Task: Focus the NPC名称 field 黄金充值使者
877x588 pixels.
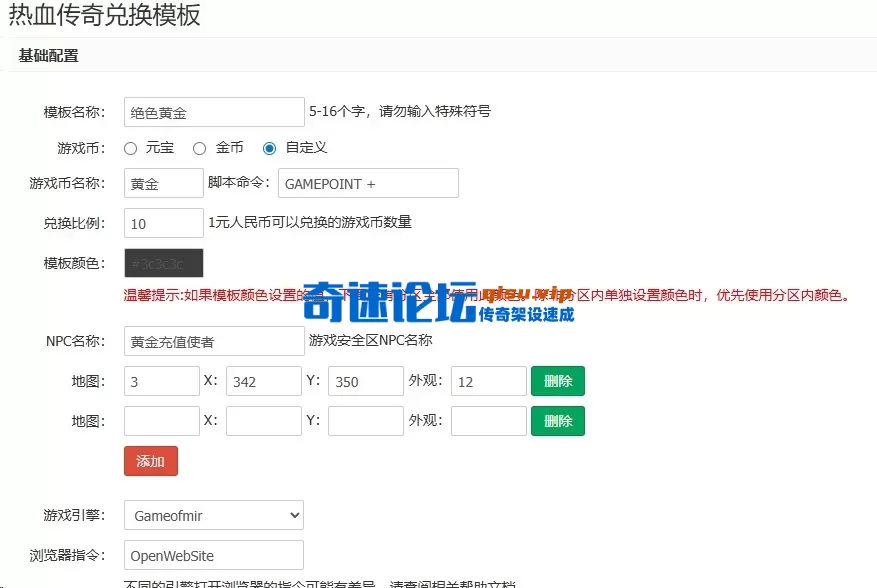Action: click(x=214, y=341)
